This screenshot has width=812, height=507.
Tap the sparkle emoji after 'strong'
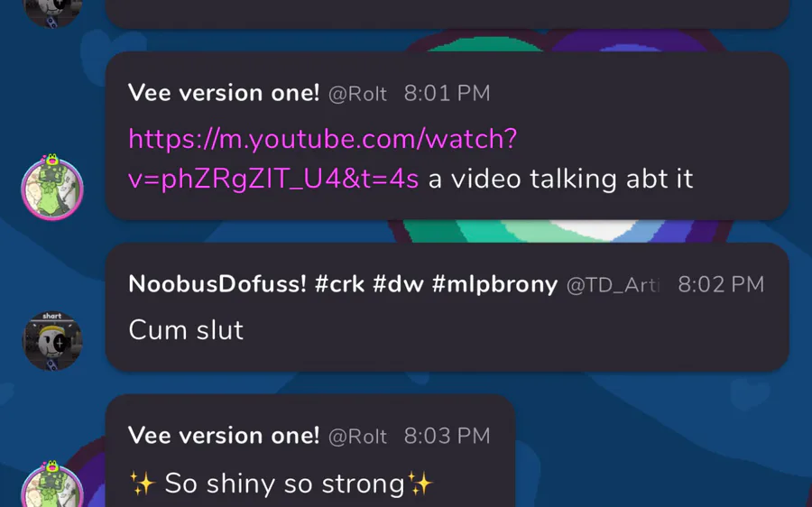click(420, 484)
